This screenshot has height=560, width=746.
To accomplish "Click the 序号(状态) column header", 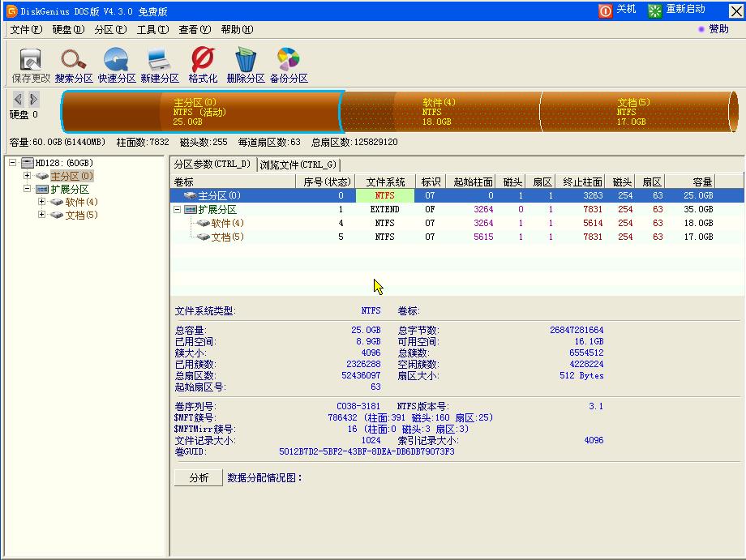I will (x=326, y=182).
